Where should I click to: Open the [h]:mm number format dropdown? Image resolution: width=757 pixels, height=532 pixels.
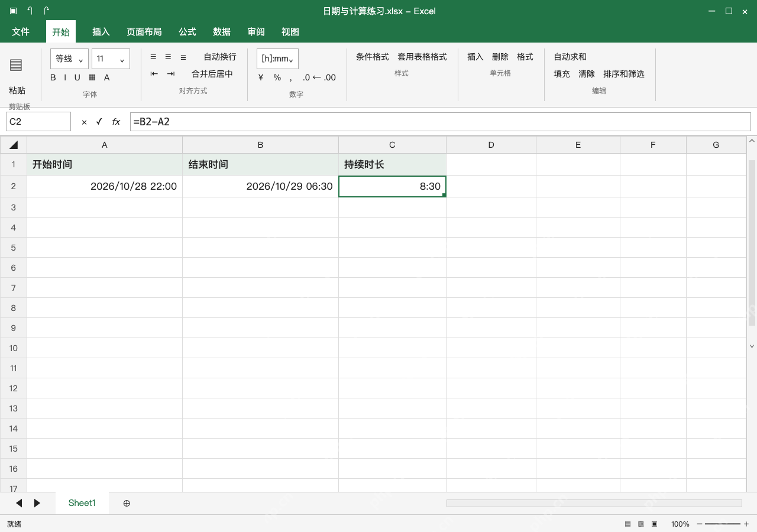[277, 59]
